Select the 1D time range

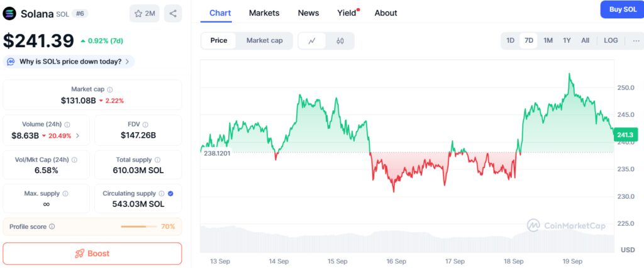(x=511, y=40)
